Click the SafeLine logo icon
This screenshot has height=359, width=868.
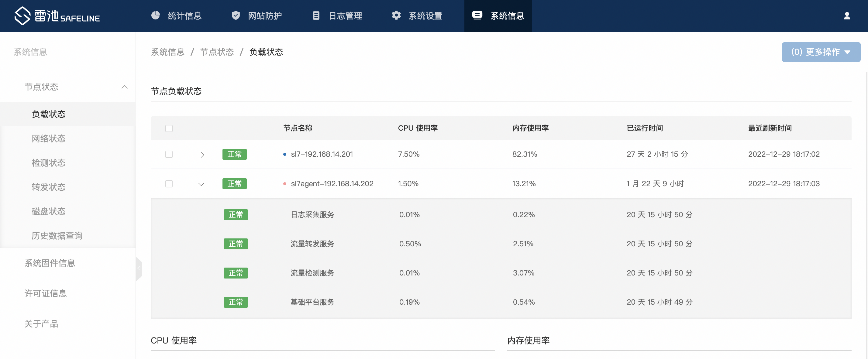pos(22,16)
